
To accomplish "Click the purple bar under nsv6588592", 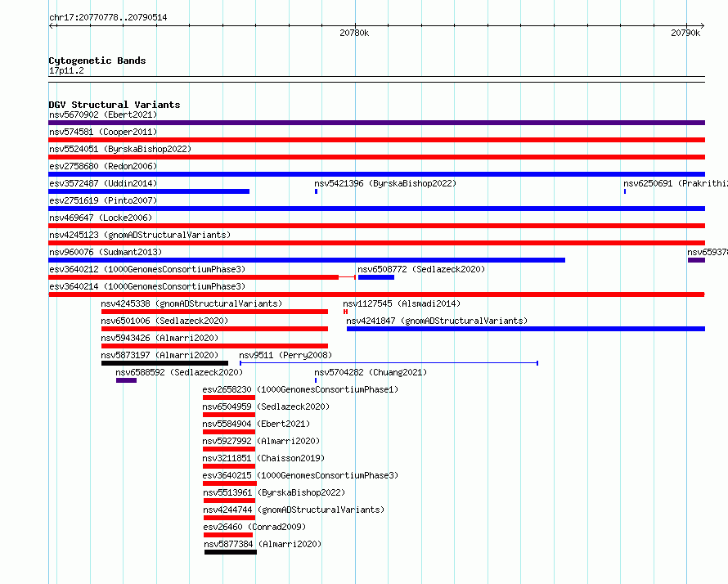I will pos(126,380).
